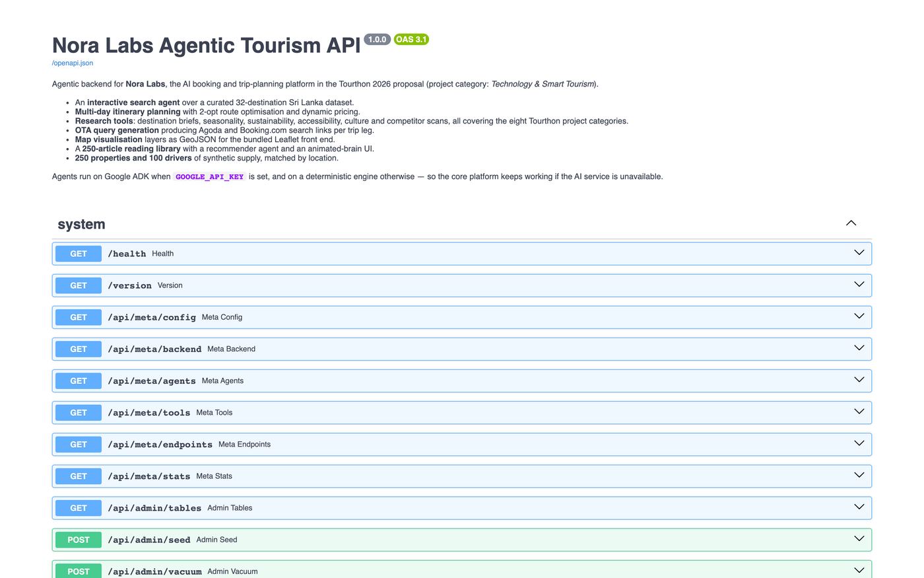This screenshot has width=924, height=578.
Task: Expand the /api/meta/tools arrow
Action: pyautogui.click(x=859, y=412)
